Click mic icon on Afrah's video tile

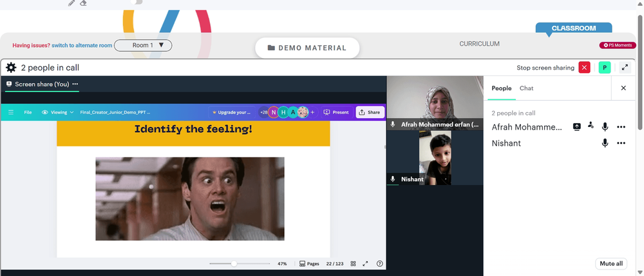393,124
